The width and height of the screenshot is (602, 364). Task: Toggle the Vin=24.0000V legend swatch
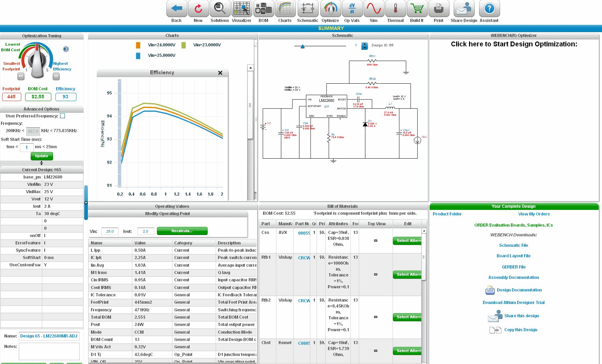pos(138,45)
